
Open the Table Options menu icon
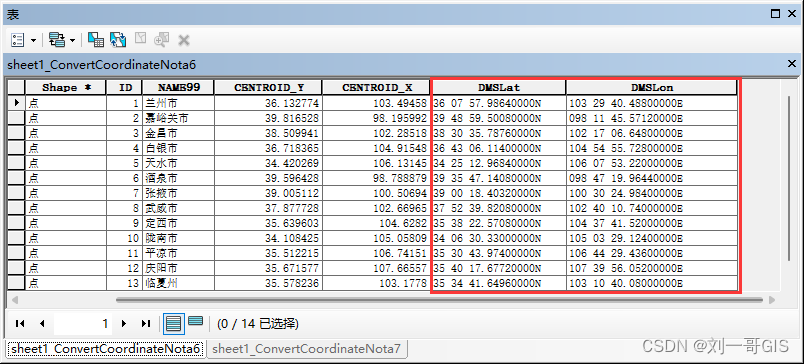[x=17, y=40]
